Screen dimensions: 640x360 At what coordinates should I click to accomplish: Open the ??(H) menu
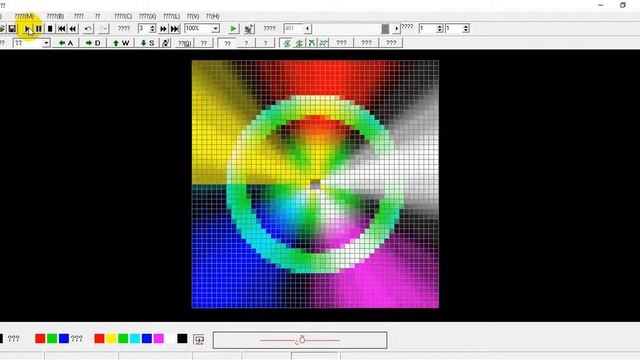click(212, 16)
